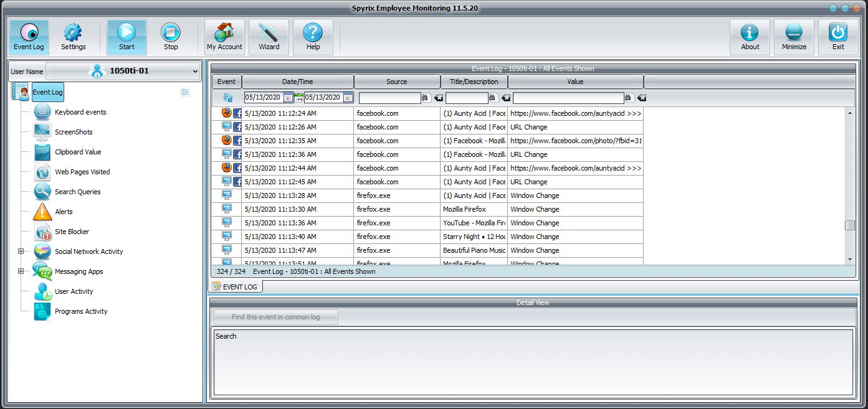The width and height of the screenshot is (868, 409).
Task: Click the Date/Time column header
Action: [x=297, y=82]
